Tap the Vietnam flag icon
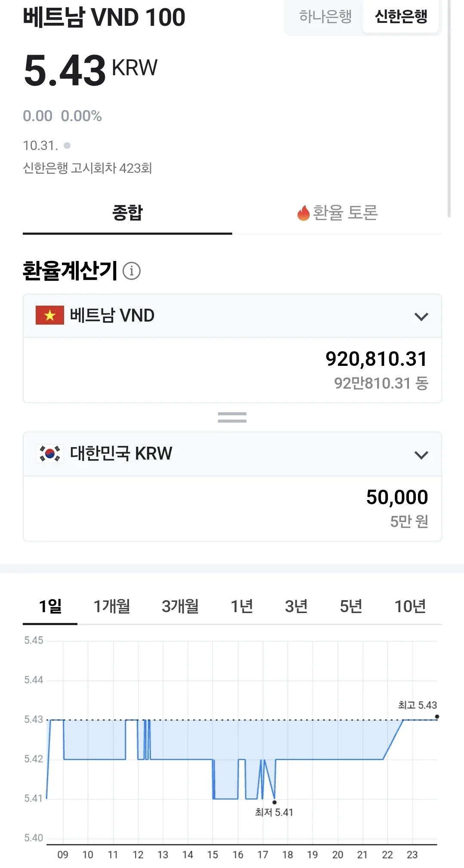Image resolution: width=464 pixels, height=868 pixels. pos(50,316)
